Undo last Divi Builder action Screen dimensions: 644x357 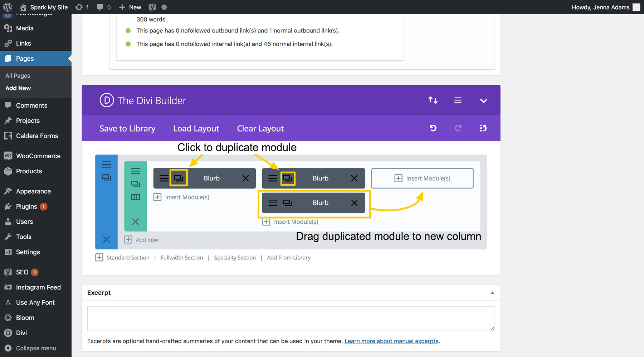point(433,128)
